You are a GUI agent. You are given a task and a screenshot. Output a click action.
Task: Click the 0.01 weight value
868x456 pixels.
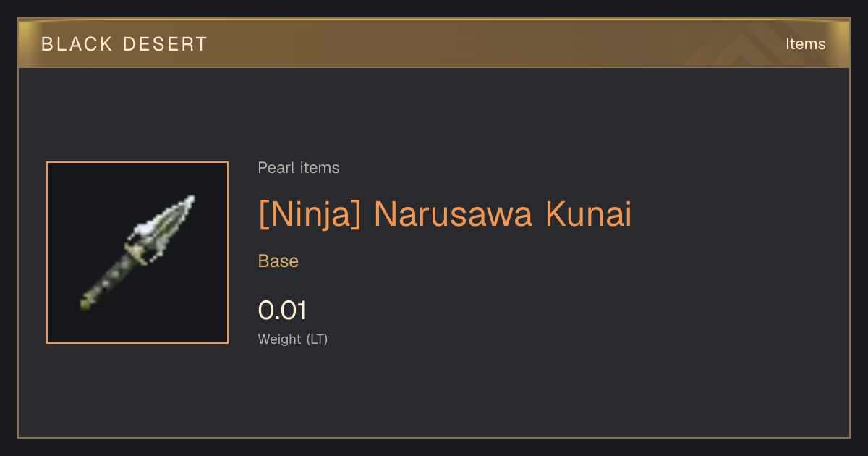[x=282, y=311]
